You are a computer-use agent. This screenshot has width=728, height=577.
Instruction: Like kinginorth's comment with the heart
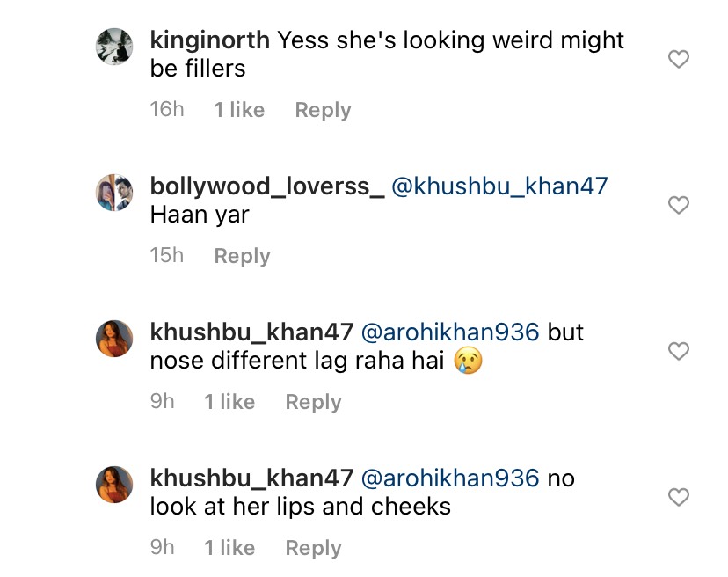678,60
